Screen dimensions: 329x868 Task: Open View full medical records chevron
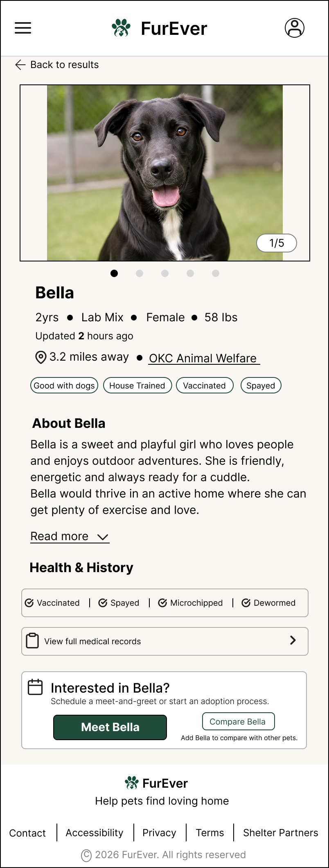pos(293,640)
